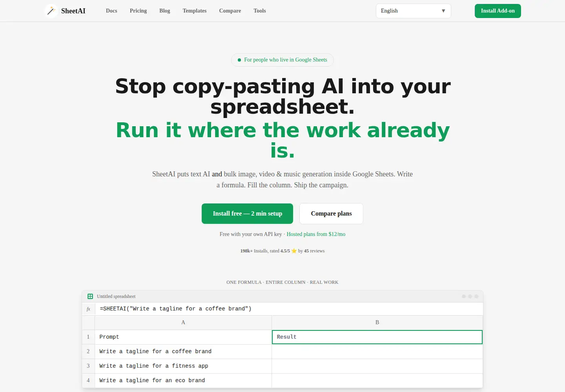565x392 pixels.
Task: Click the Untitled spreadsheet title
Action: [x=116, y=296]
